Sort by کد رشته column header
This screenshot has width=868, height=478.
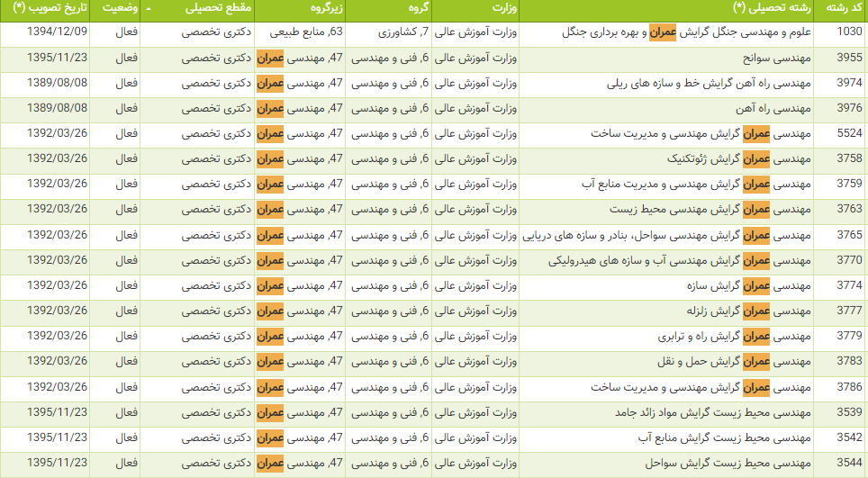[839, 10]
